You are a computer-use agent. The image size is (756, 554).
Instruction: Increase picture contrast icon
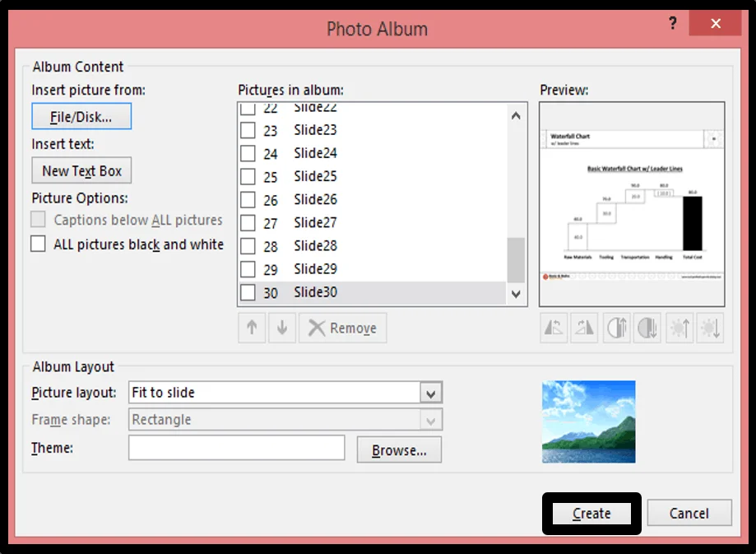(617, 328)
